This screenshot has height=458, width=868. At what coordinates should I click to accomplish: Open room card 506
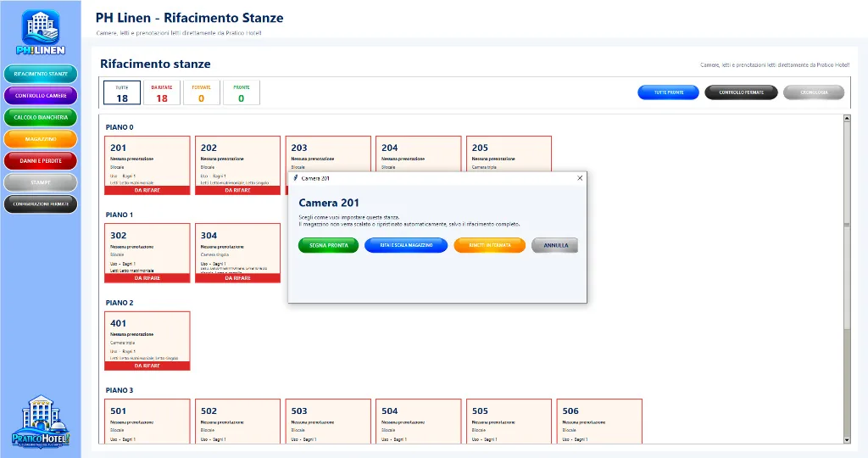[599, 421]
